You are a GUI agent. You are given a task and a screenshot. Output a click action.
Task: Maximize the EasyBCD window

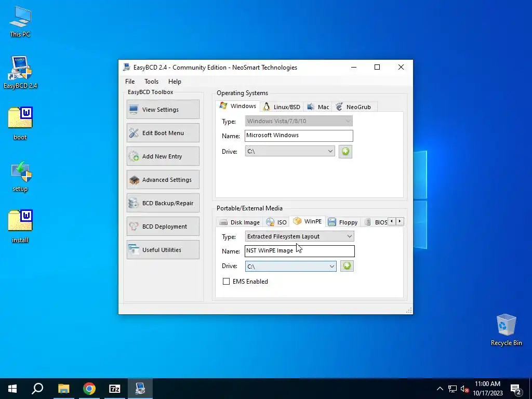[377, 67]
